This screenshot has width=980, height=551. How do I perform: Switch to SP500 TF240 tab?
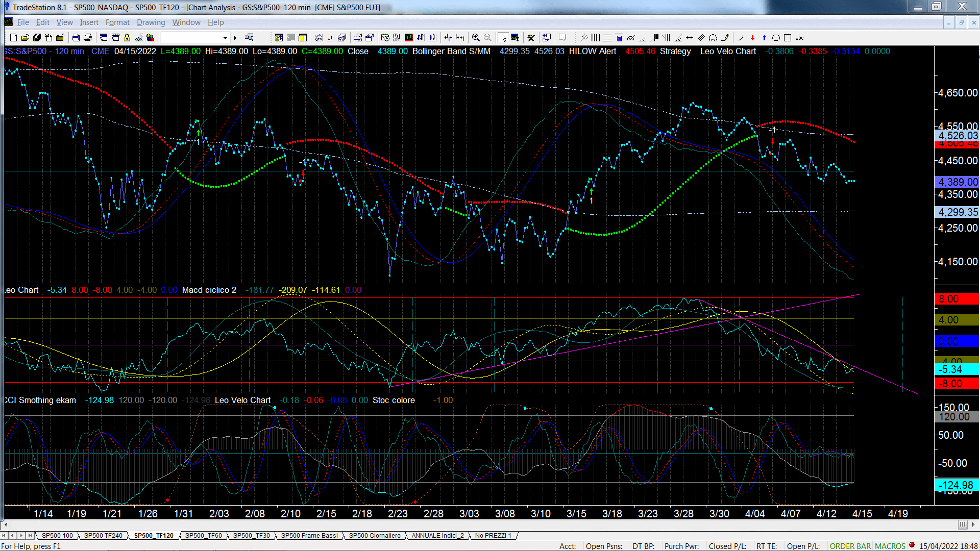(x=103, y=535)
